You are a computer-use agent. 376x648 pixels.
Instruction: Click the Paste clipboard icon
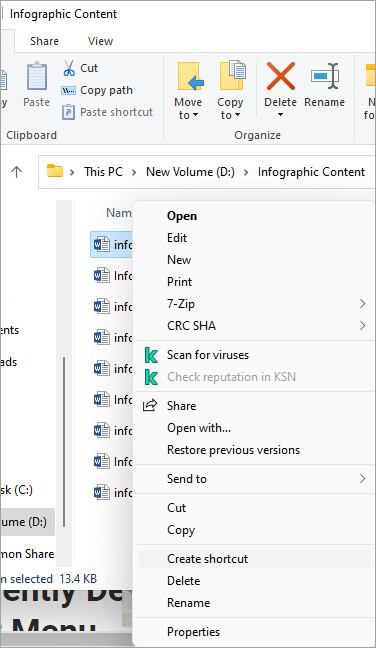37,76
